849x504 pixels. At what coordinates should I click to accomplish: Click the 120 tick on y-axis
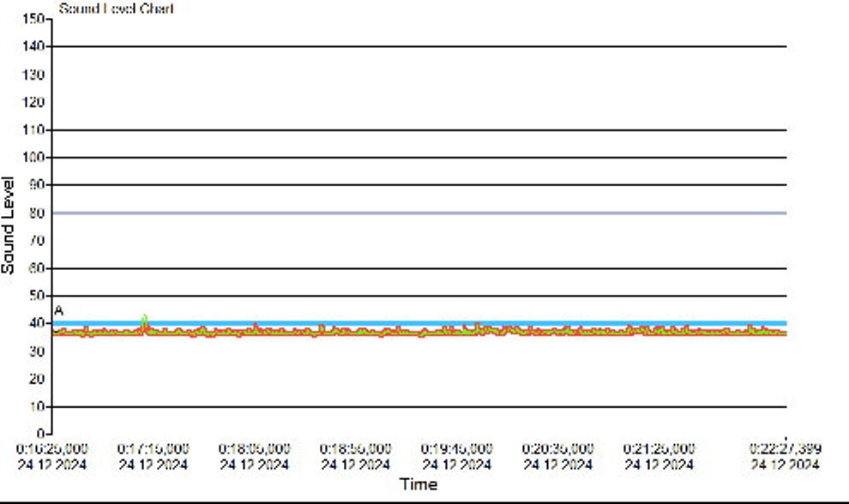(x=36, y=102)
